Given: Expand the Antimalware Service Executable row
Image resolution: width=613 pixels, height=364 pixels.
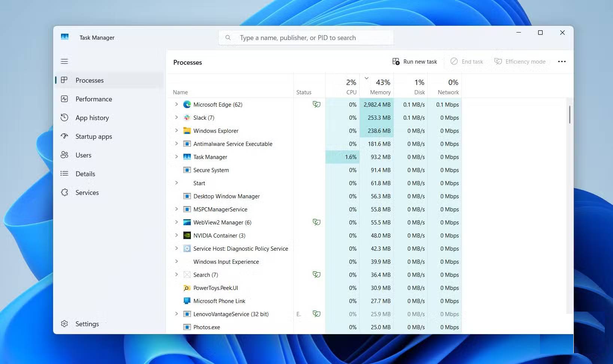Looking at the screenshot, I should 177,144.
